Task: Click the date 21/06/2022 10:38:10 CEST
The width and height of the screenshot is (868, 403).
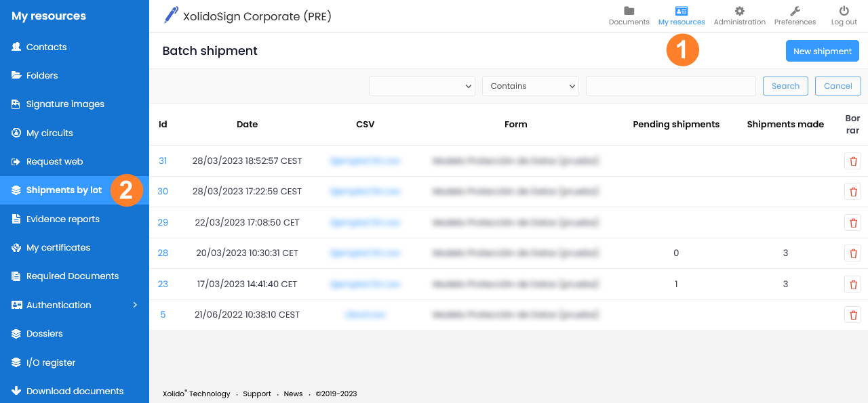Action: click(x=248, y=314)
